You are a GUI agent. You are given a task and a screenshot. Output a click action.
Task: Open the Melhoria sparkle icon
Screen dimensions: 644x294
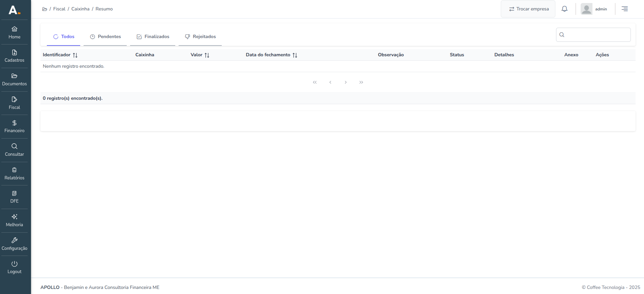tap(14, 217)
